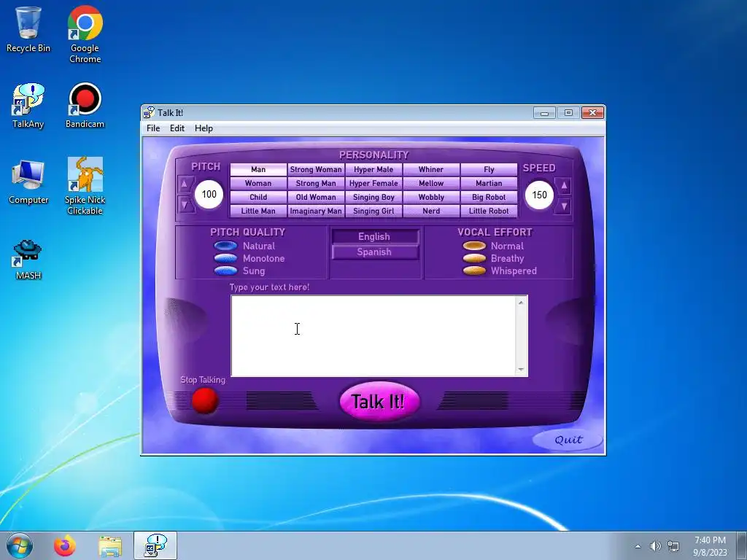This screenshot has width=747, height=560.
Task: Select the Strong Man personality
Action: pyautogui.click(x=316, y=183)
